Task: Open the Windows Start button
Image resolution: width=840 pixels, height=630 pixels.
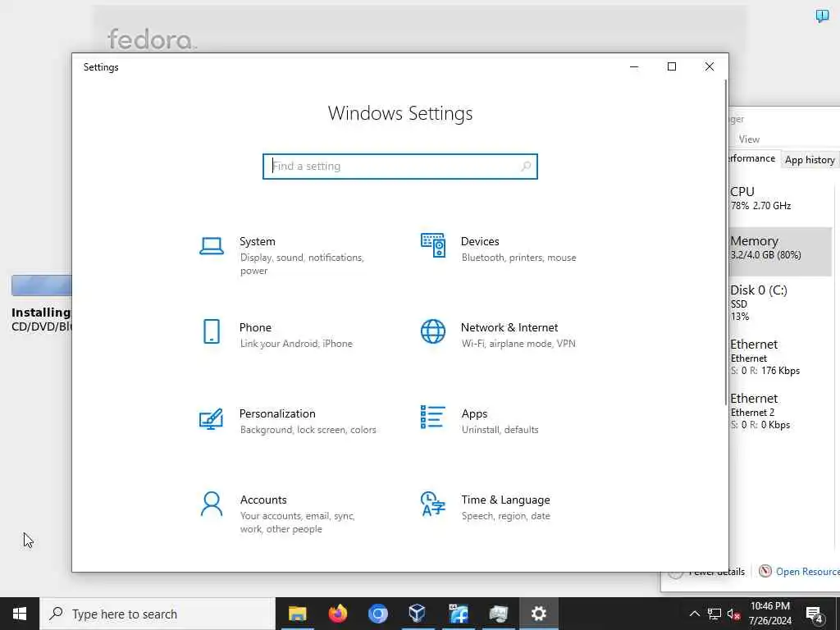Action: click(20, 614)
